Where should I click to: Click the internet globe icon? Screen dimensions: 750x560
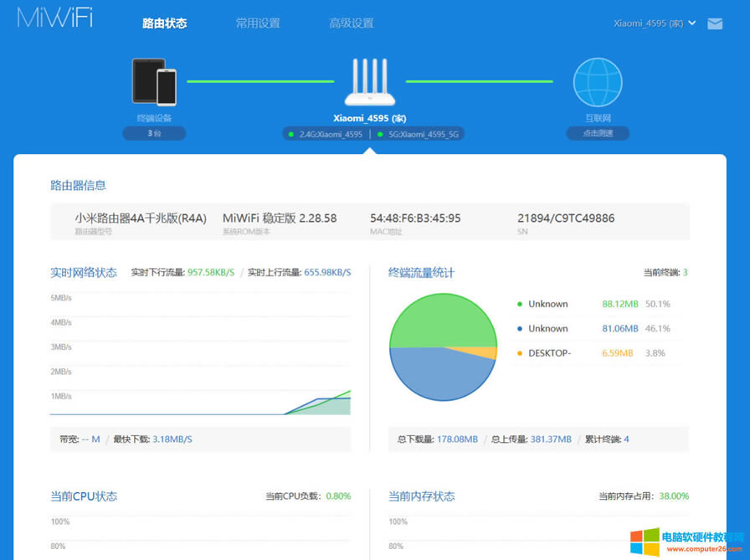(x=598, y=80)
